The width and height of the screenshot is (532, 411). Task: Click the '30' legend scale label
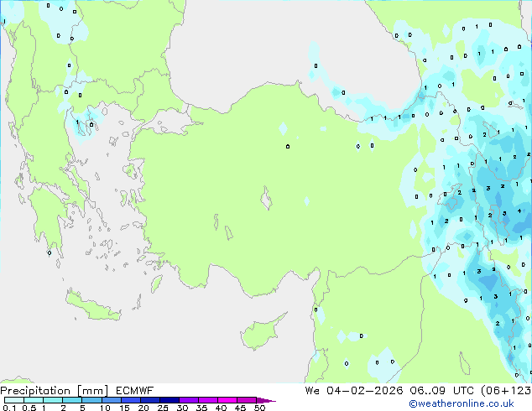(x=182, y=408)
